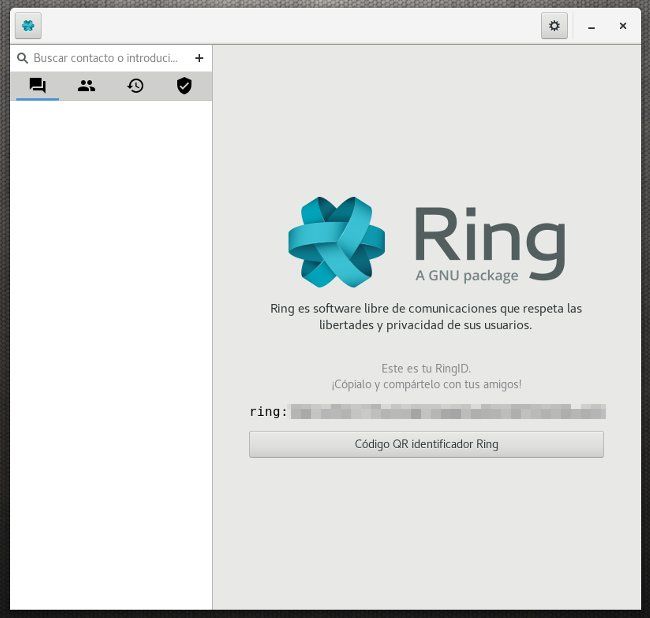Focus the 'Buscar contacto' search field

pos(106,58)
